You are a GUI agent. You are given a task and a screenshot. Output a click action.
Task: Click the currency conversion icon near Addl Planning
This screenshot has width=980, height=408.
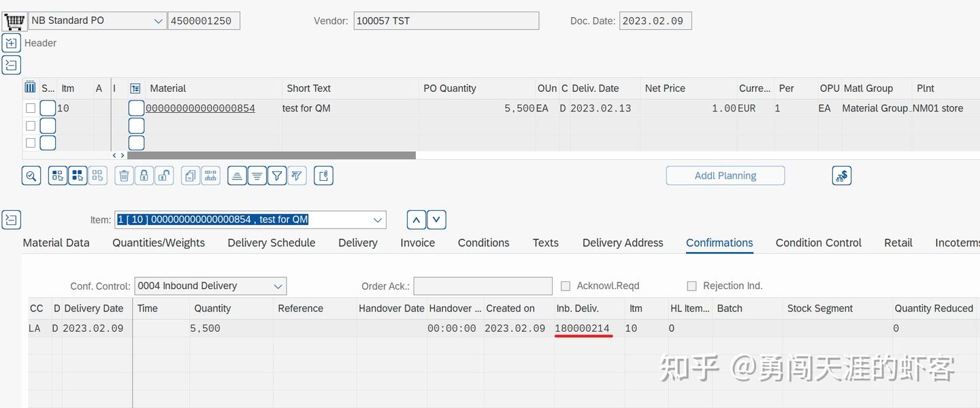pyautogui.click(x=841, y=175)
